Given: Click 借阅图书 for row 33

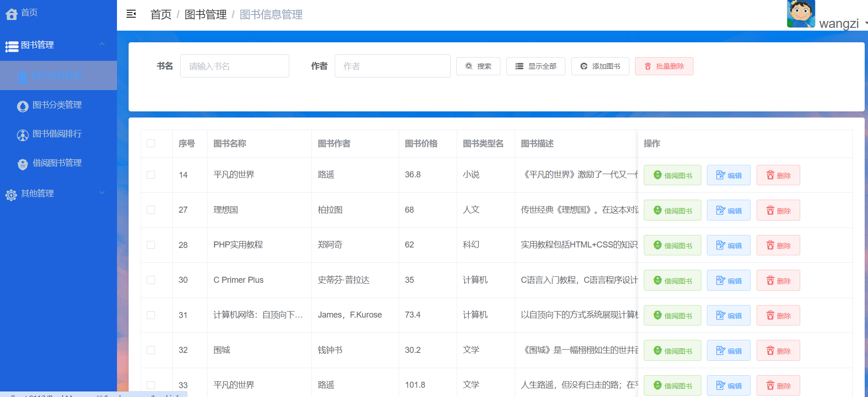Looking at the screenshot, I should click(673, 385).
